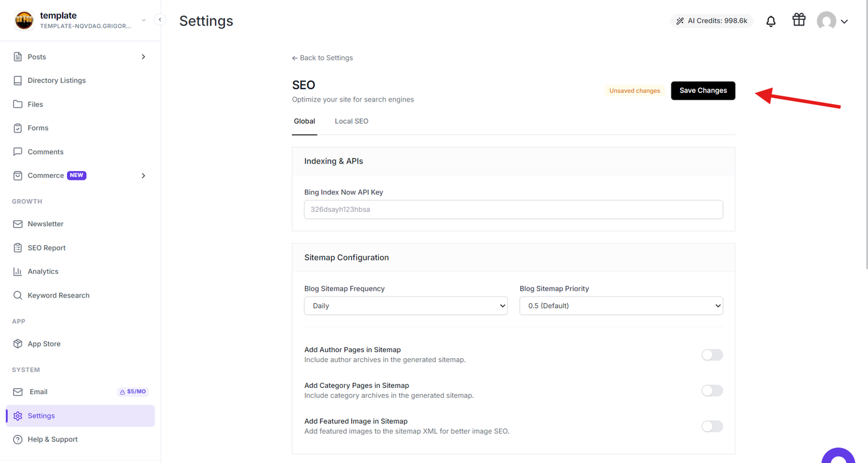Click the gift box icon
Viewport: 868px width, 463px height.
coord(799,20)
